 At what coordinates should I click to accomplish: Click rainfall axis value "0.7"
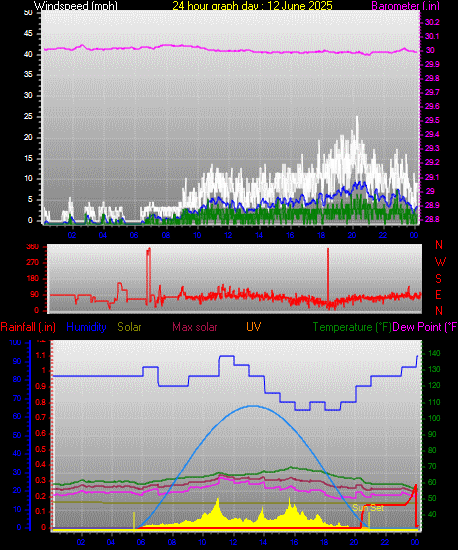pos(41,417)
